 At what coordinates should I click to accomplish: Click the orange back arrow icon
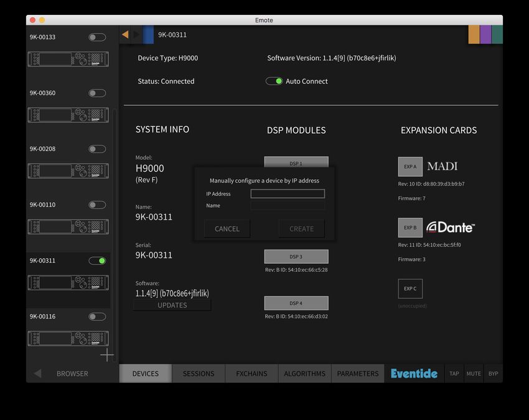click(125, 34)
